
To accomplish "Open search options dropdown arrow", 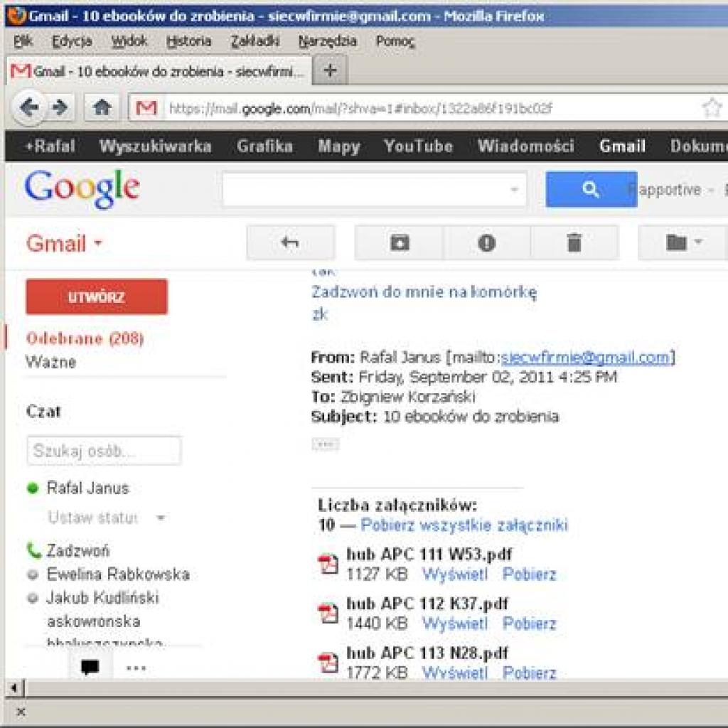I will 514,189.
